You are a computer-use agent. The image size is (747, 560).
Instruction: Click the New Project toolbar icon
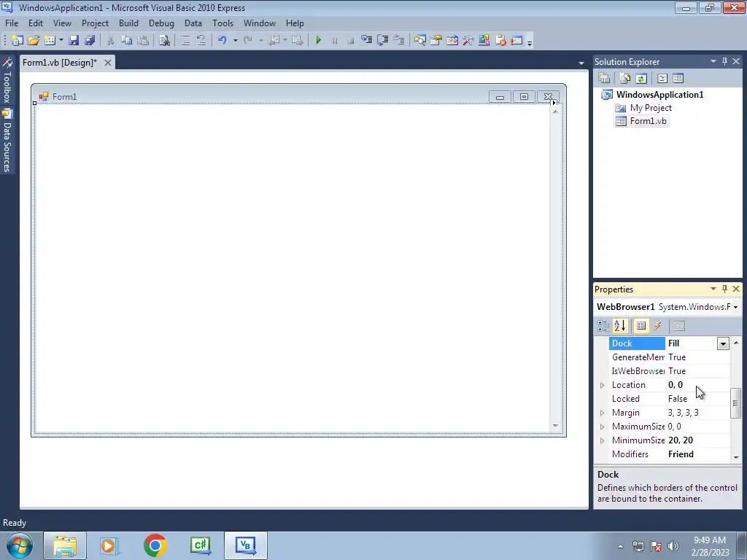pyautogui.click(x=18, y=41)
